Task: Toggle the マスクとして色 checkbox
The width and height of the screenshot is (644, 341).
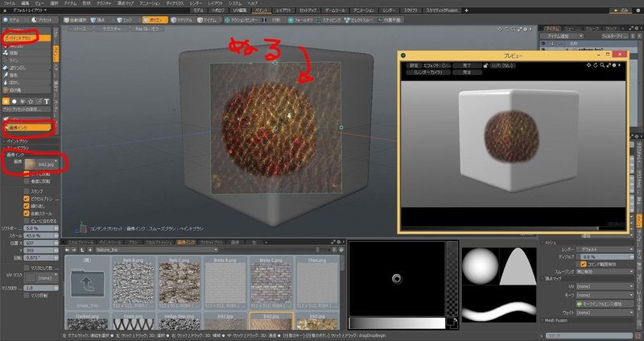Action: (x=27, y=268)
